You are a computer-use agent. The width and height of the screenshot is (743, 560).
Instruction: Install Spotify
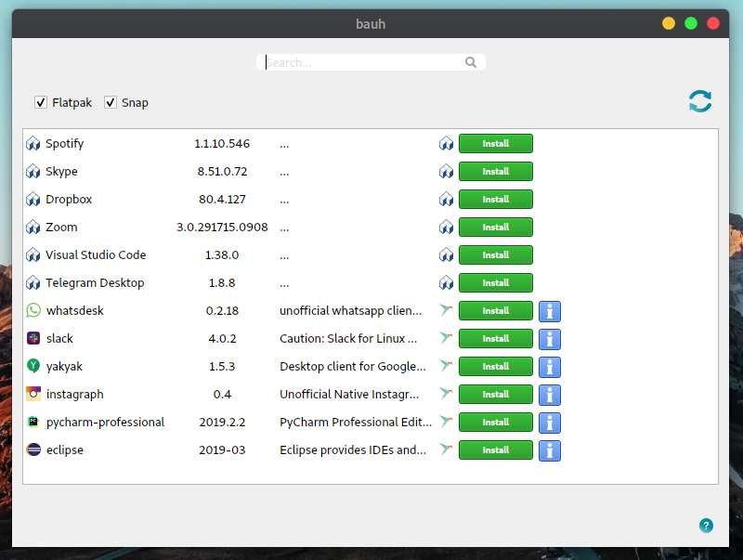(x=496, y=144)
